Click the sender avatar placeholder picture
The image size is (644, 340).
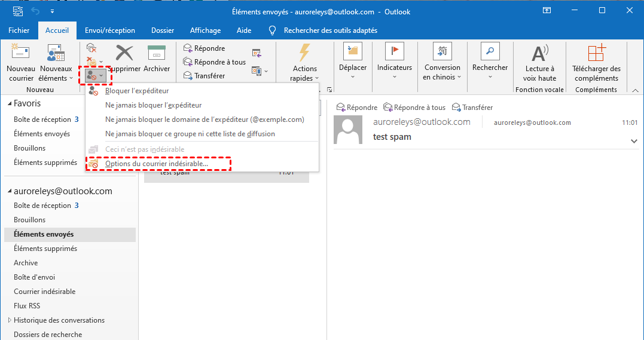pyautogui.click(x=348, y=130)
